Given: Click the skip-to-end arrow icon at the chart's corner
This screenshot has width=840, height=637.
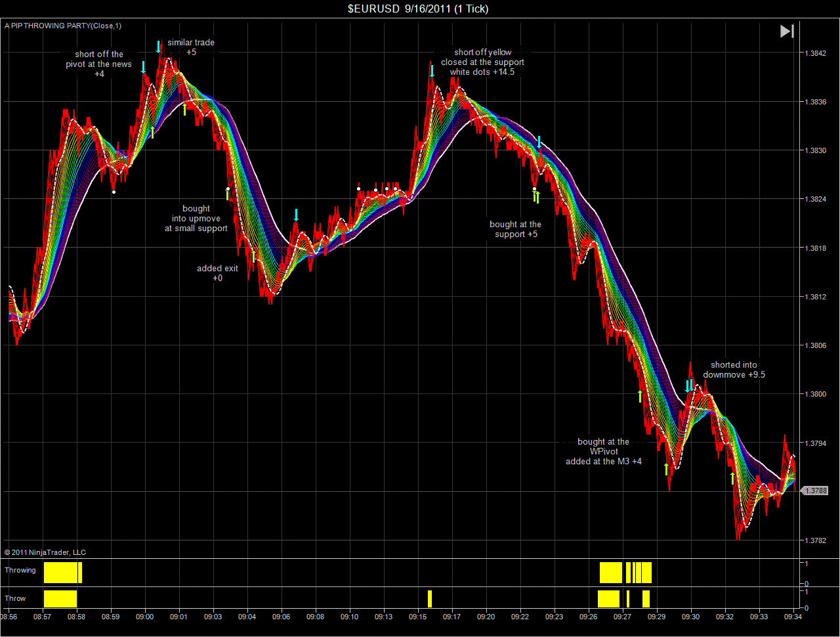Looking at the screenshot, I should tap(787, 31).
